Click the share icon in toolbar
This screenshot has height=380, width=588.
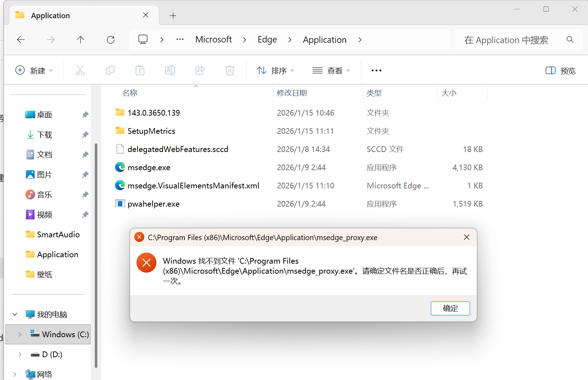click(200, 70)
